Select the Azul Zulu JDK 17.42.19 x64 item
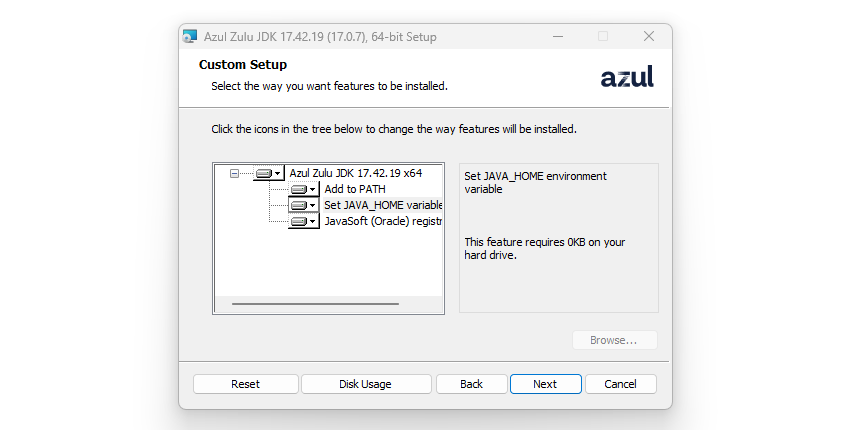 point(355,173)
